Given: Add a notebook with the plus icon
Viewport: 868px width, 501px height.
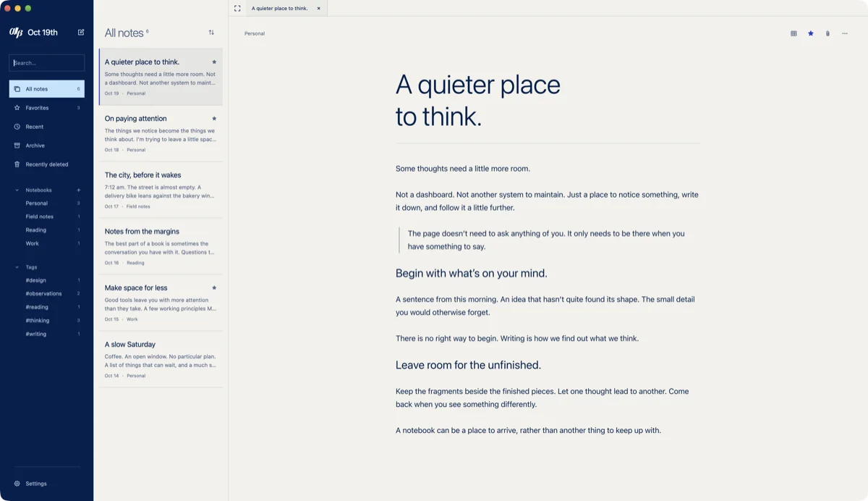Looking at the screenshot, I should (x=79, y=190).
